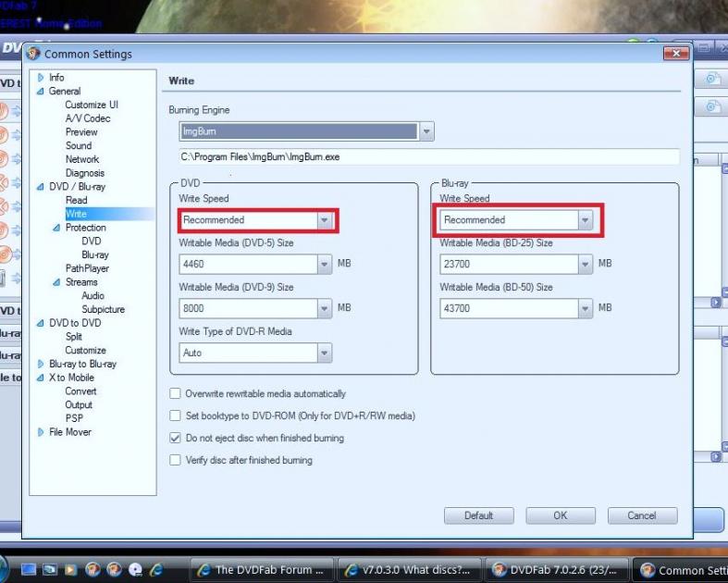The height and width of the screenshot is (583, 728).
Task: Open the DVD Write Speed dropdown
Action: (325, 220)
